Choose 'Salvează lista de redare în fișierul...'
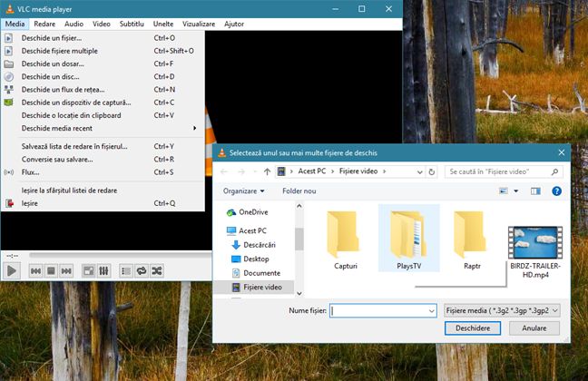This screenshot has width=588, height=381. coord(103,146)
